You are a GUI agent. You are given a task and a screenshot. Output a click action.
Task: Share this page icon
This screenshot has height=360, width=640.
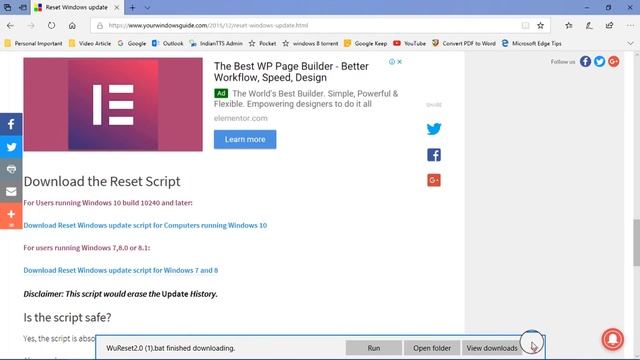click(609, 25)
